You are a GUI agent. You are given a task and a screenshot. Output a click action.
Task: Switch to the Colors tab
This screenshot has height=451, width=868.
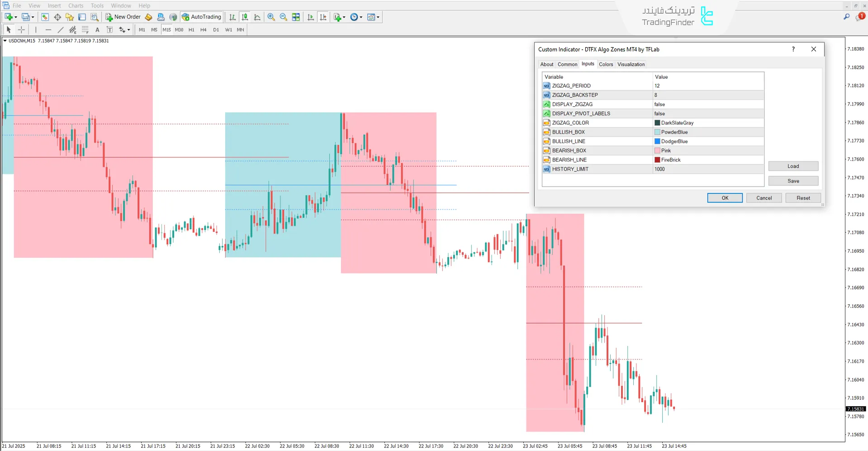point(606,64)
